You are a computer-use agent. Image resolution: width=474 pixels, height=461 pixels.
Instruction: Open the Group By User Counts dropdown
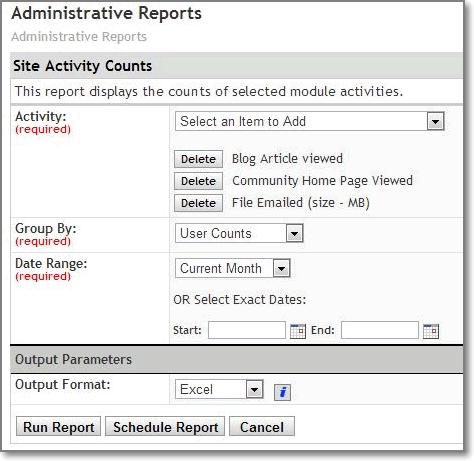pos(239,233)
